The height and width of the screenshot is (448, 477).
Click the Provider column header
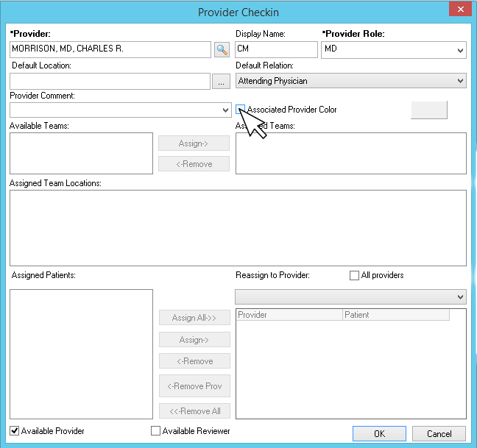tap(289, 315)
